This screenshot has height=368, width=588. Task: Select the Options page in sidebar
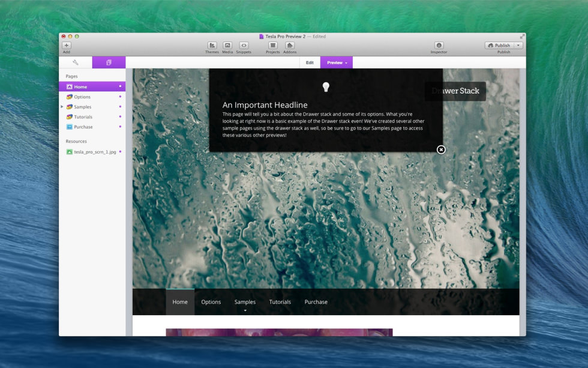92,97
